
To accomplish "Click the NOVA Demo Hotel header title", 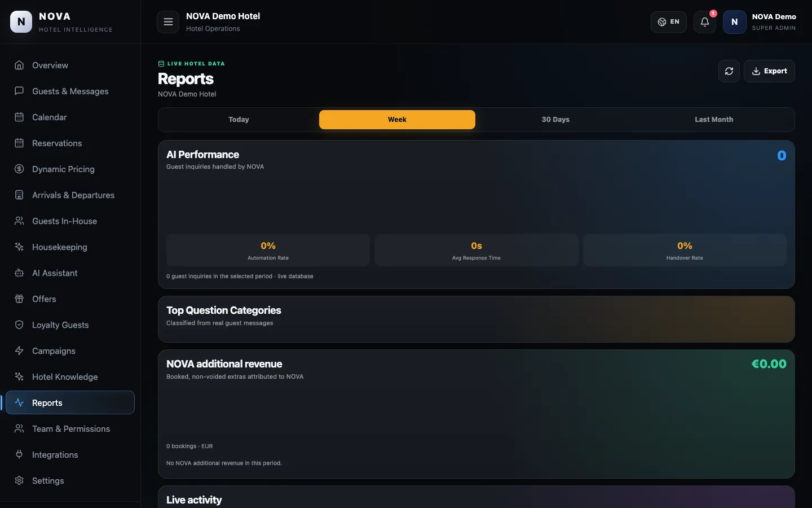I will point(223,16).
